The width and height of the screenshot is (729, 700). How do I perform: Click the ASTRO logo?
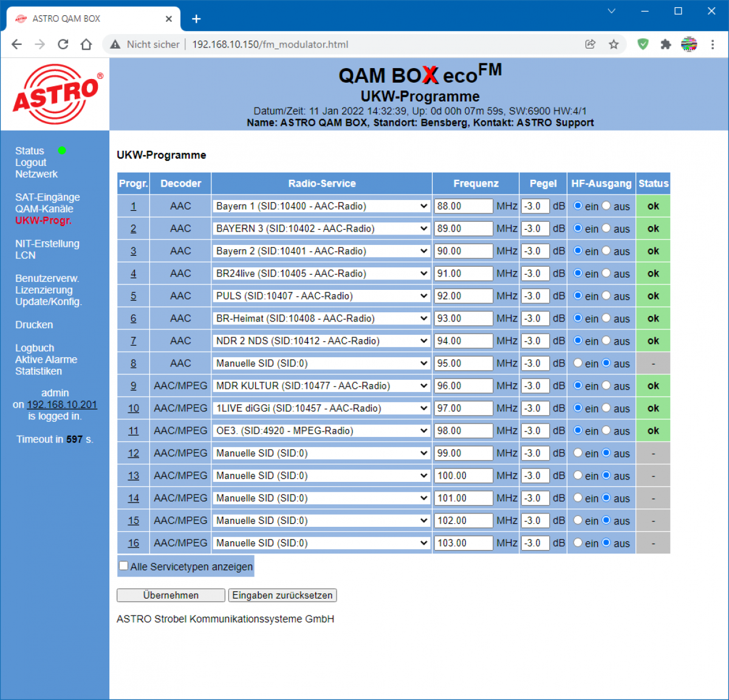point(57,94)
